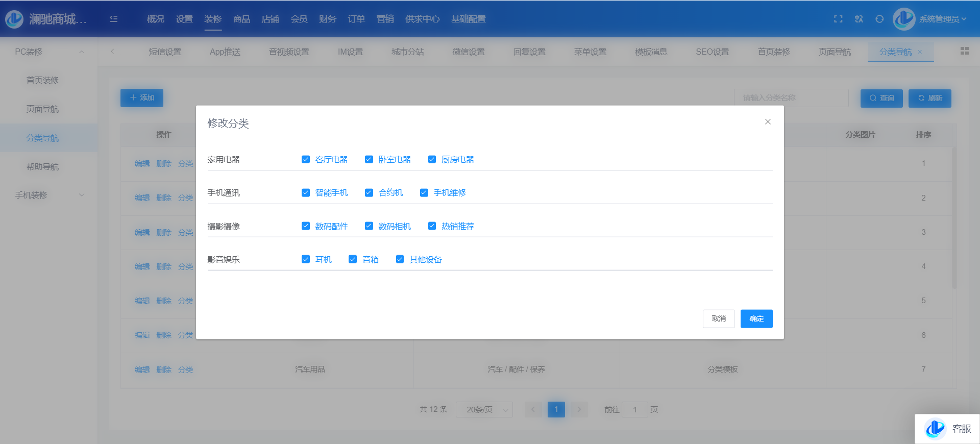The image size is (980, 444).
Task: Close the 分类导航 tab
Action: tap(920, 52)
